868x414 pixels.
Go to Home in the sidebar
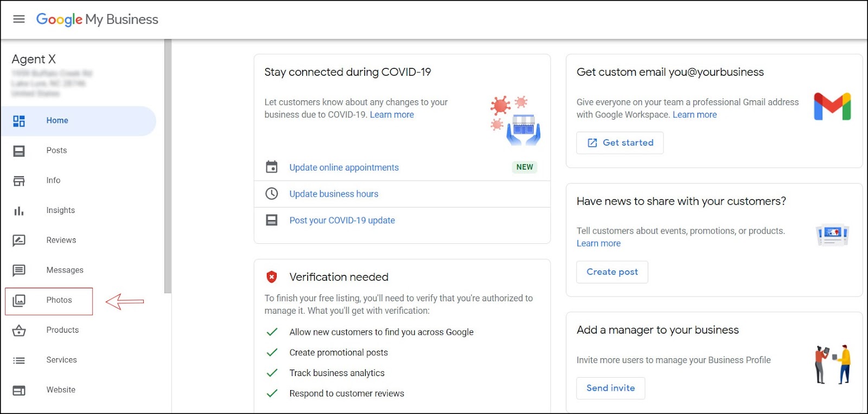click(57, 121)
